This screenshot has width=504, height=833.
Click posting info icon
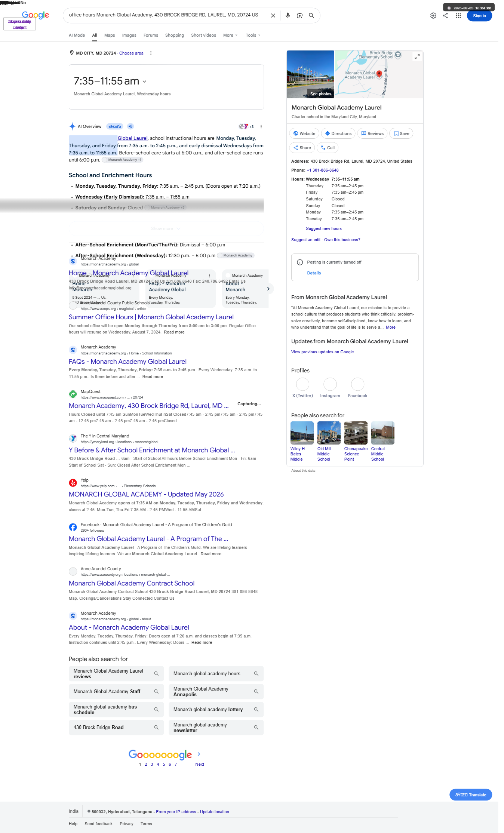[x=300, y=262]
